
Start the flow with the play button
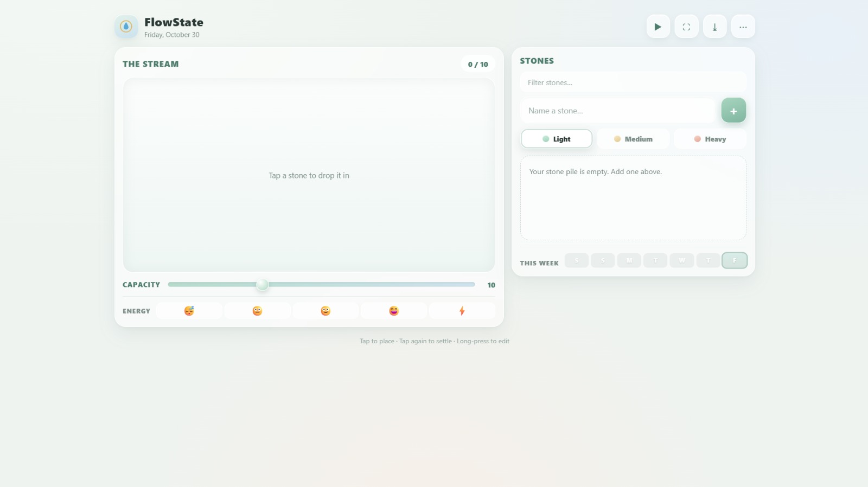pos(658,27)
